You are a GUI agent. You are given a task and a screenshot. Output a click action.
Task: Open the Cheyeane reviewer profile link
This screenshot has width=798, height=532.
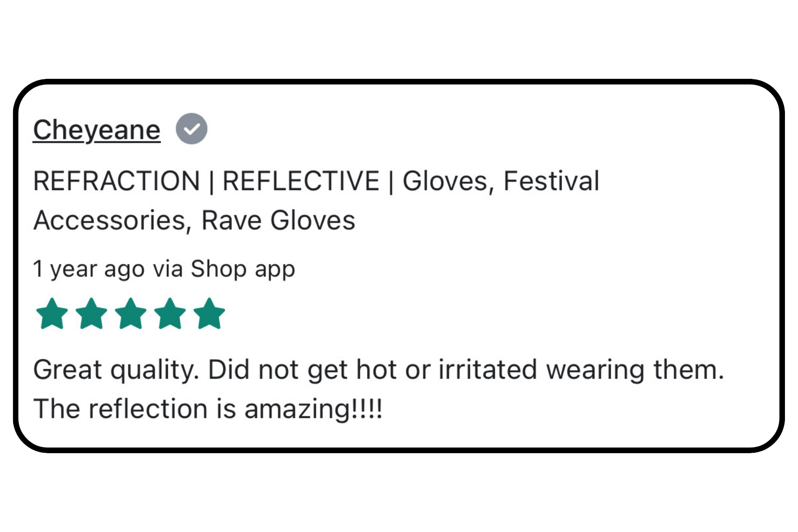pyautogui.click(x=96, y=130)
